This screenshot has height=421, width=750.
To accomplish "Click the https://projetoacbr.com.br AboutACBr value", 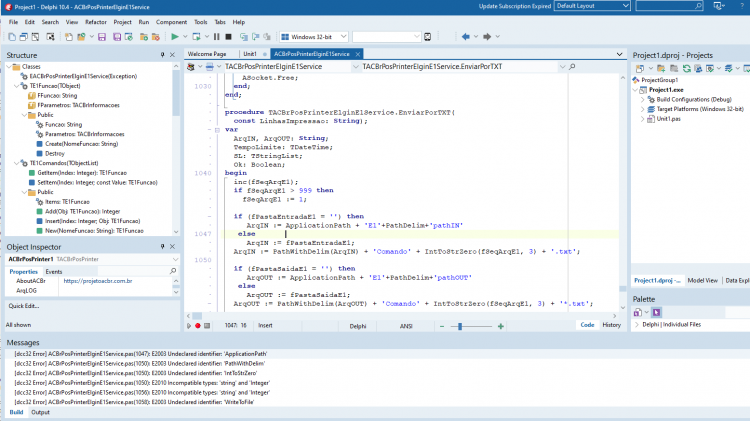I will click(x=98, y=281).
